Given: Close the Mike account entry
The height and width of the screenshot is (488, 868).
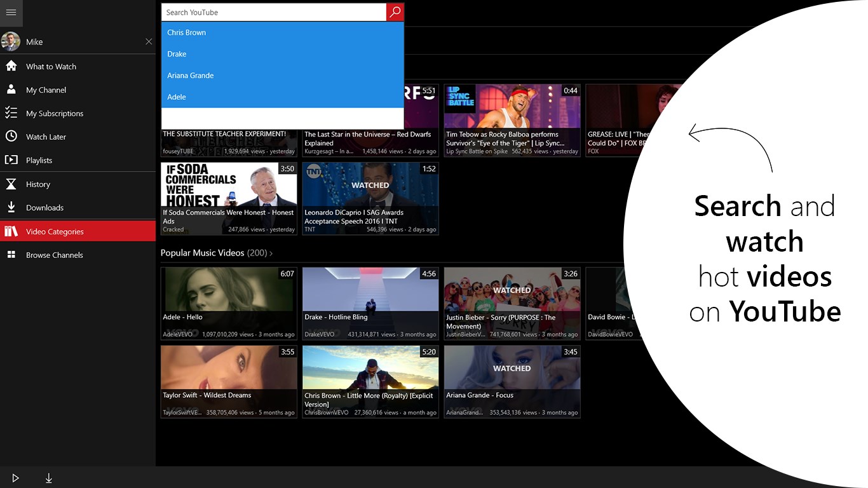Looking at the screenshot, I should coord(149,41).
